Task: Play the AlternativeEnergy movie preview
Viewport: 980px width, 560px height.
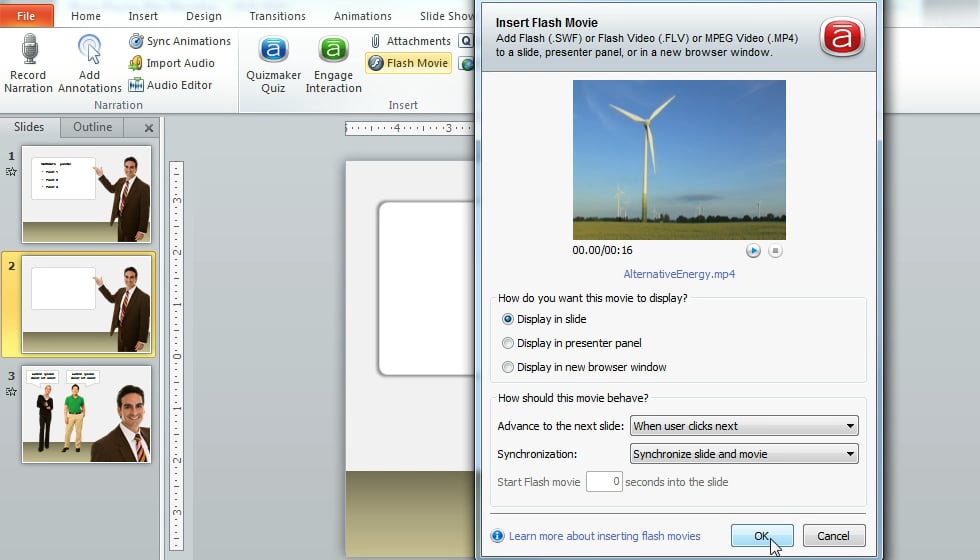Action: coord(753,251)
